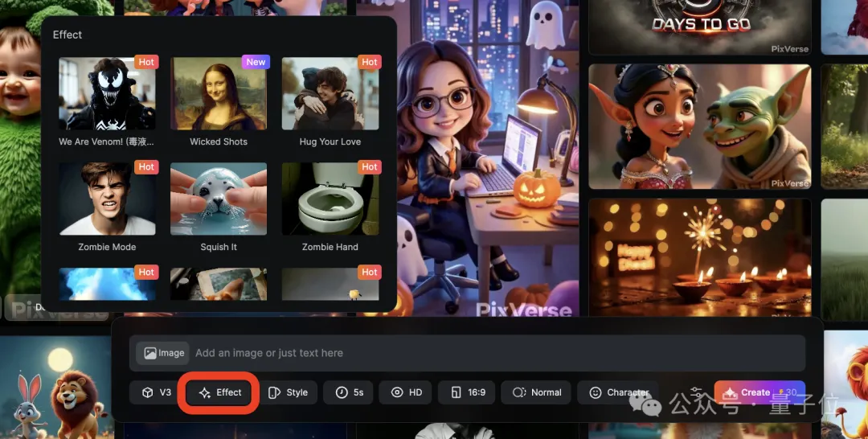Click the Hot badge on Hug Your Love

370,62
